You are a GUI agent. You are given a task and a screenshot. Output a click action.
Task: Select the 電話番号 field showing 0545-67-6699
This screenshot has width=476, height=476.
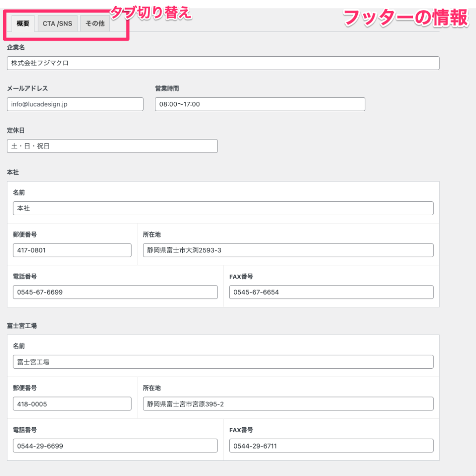coord(115,292)
